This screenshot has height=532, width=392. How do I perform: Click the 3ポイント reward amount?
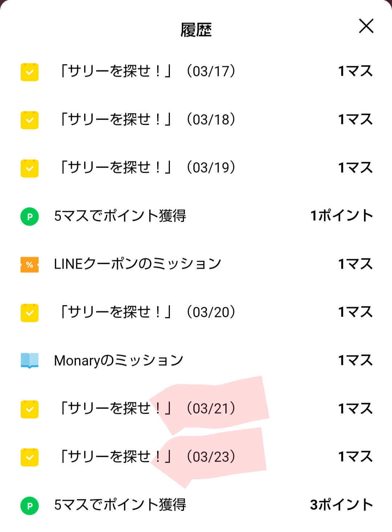pos(342,505)
